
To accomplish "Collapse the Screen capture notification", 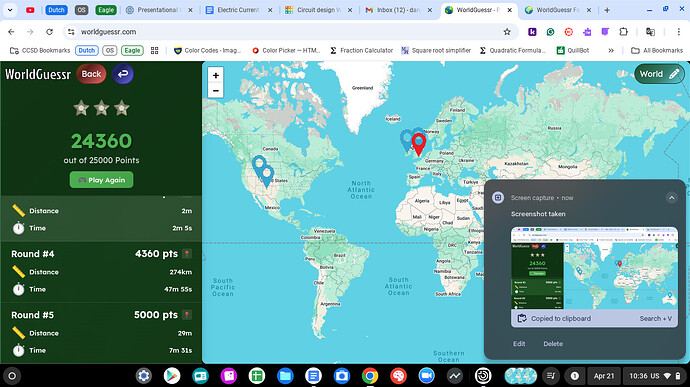I will (672, 198).
